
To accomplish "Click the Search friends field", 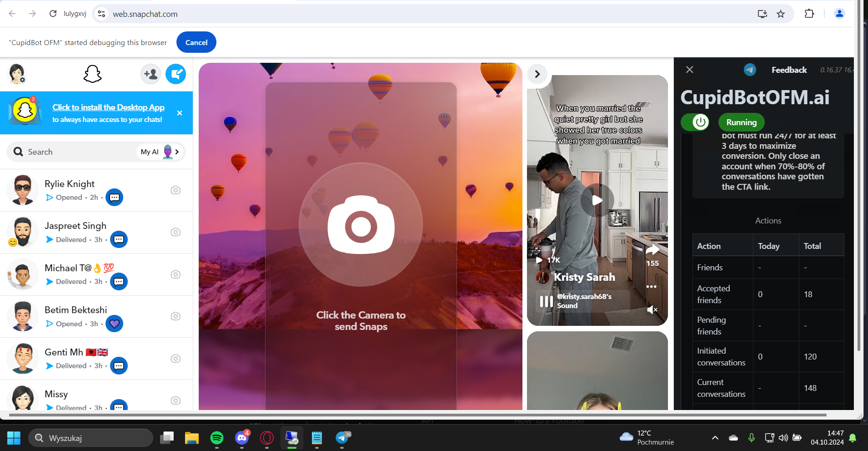I will [x=73, y=152].
